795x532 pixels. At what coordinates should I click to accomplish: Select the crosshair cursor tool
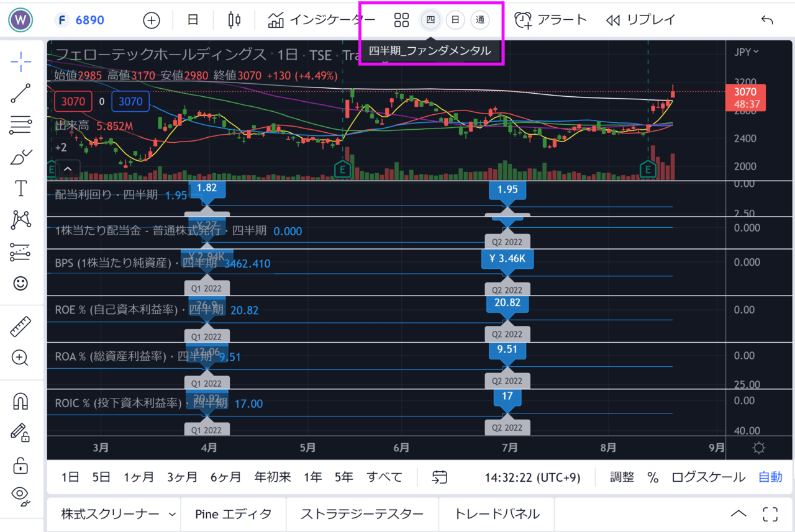tap(20, 61)
